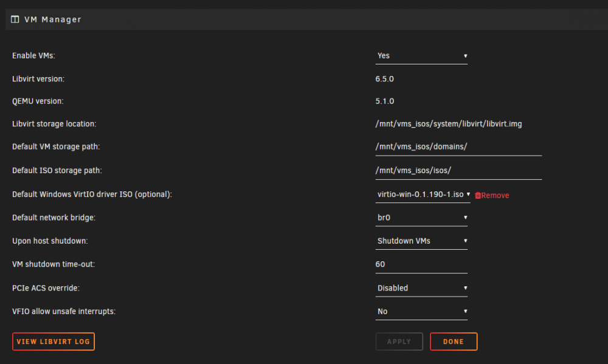Open the VFIO allow unsafe interrupts dropdown
Viewport: 608px width, 364px height.
coord(421,312)
